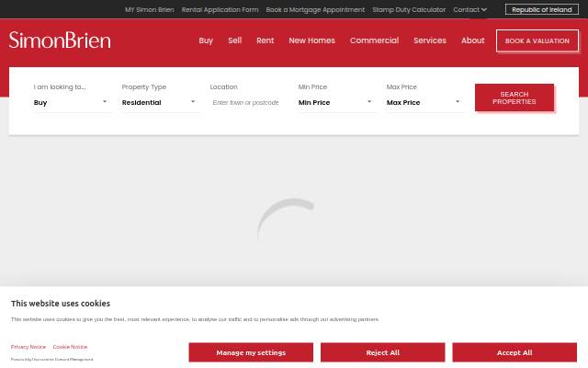Open the Stamp Duty Calculator link
The width and height of the screenshot is (588, 368).
click(409, 10)
